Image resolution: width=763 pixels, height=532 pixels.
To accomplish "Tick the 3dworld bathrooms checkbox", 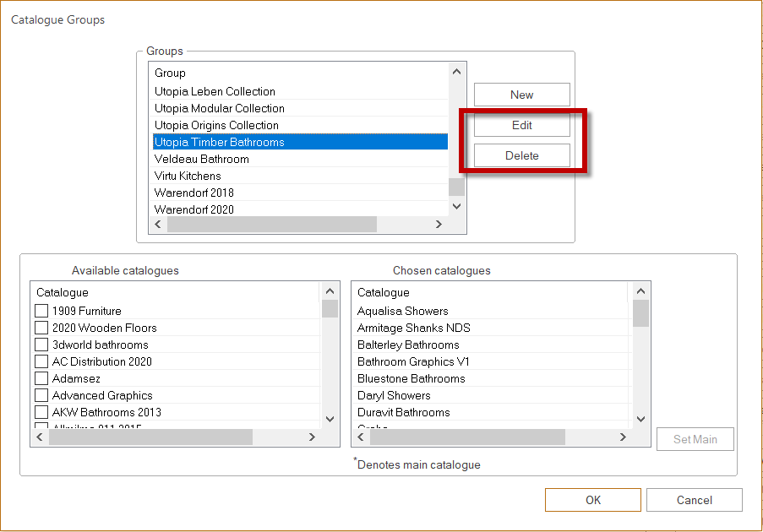I will click(x=41, y=345).
